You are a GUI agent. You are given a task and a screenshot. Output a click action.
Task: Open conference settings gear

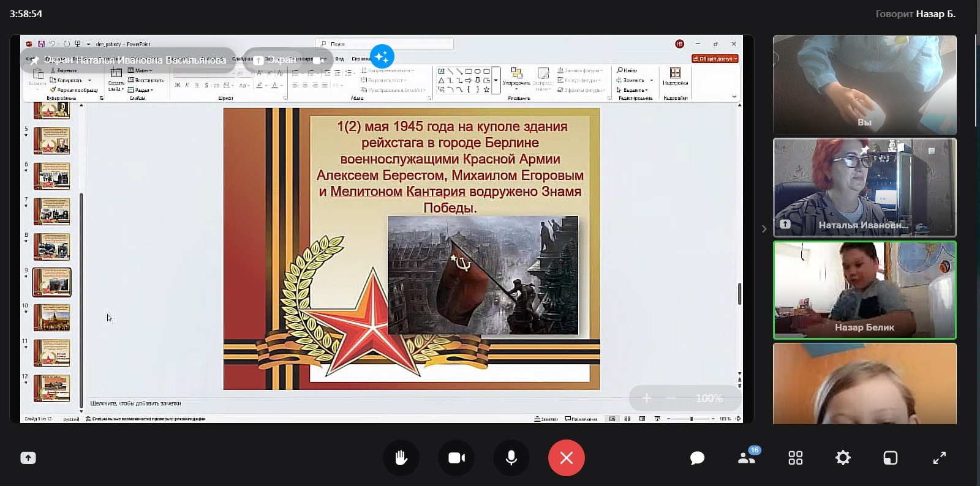coord(843,457)
